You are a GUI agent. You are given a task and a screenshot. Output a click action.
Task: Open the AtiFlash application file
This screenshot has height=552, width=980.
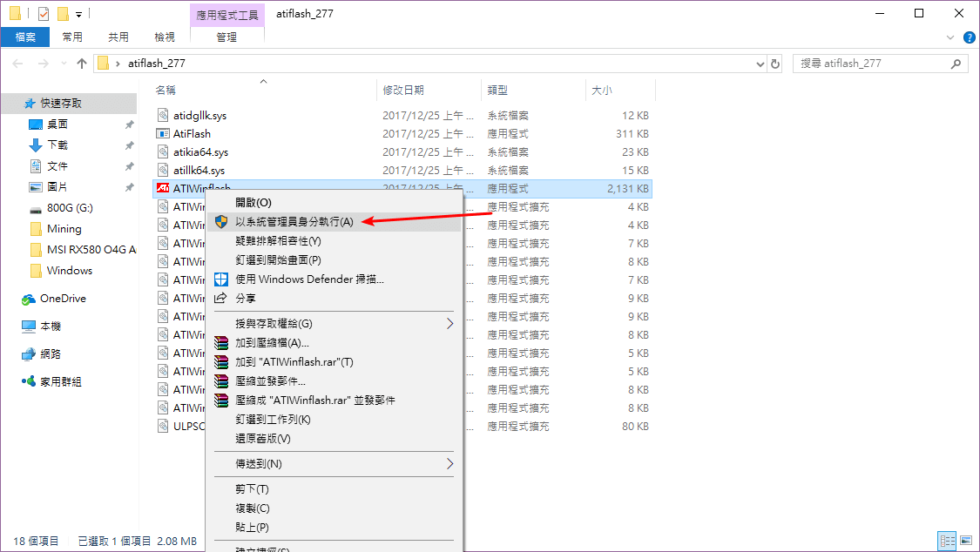[x=192, y=133]
